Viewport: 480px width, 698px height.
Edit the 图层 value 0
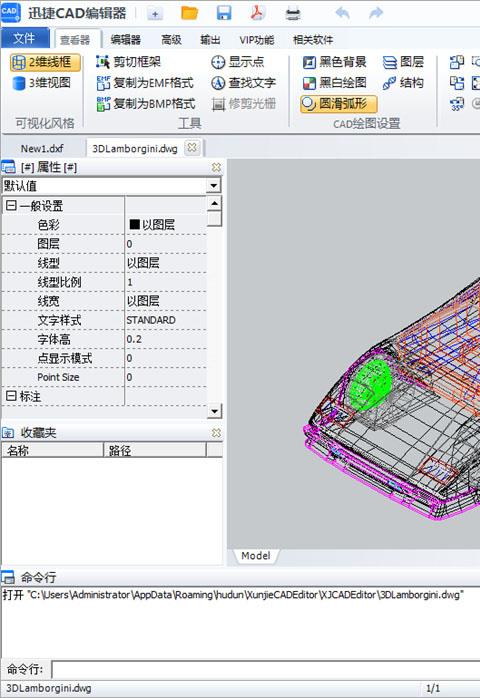(166, 243)
